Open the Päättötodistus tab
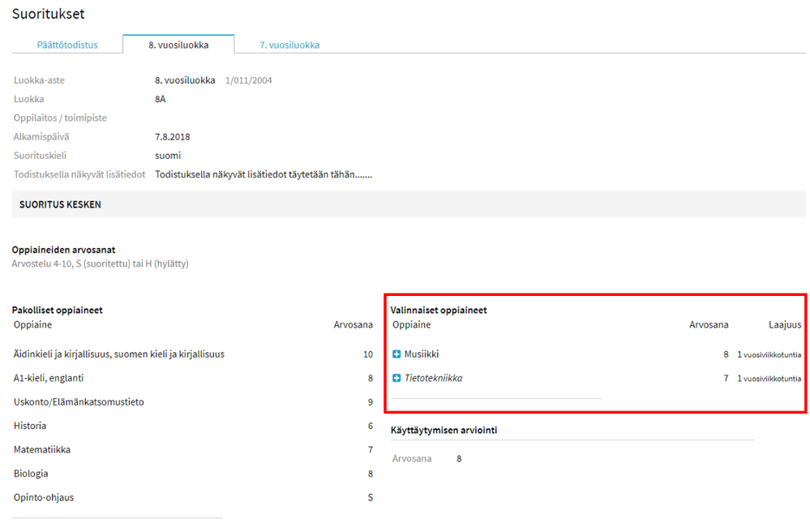 click(x=67, y=45)
